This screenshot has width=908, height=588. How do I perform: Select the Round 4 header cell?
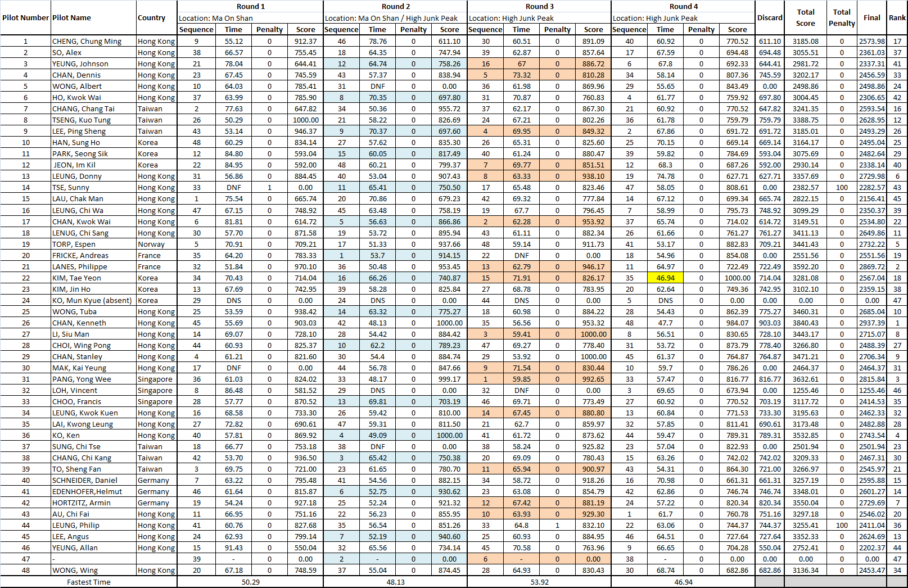coord(683,7)
